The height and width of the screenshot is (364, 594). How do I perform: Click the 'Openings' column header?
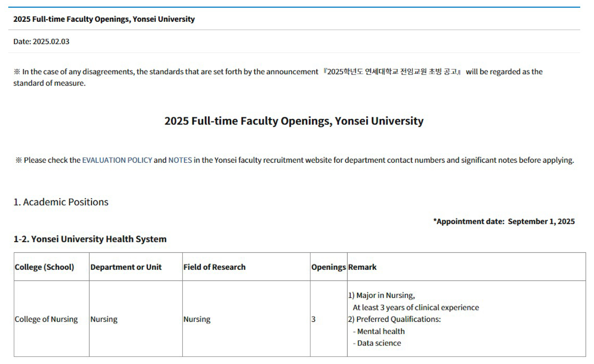[x=329, y=267]
